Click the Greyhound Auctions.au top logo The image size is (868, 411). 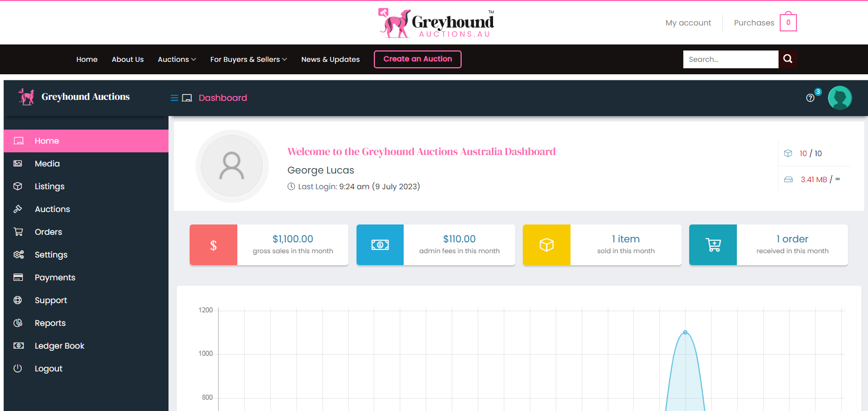[x=437, y=23]
